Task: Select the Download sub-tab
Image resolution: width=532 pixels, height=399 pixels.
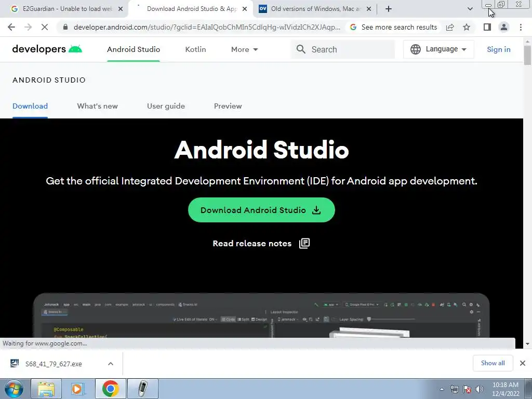Action: pos(30,106)
